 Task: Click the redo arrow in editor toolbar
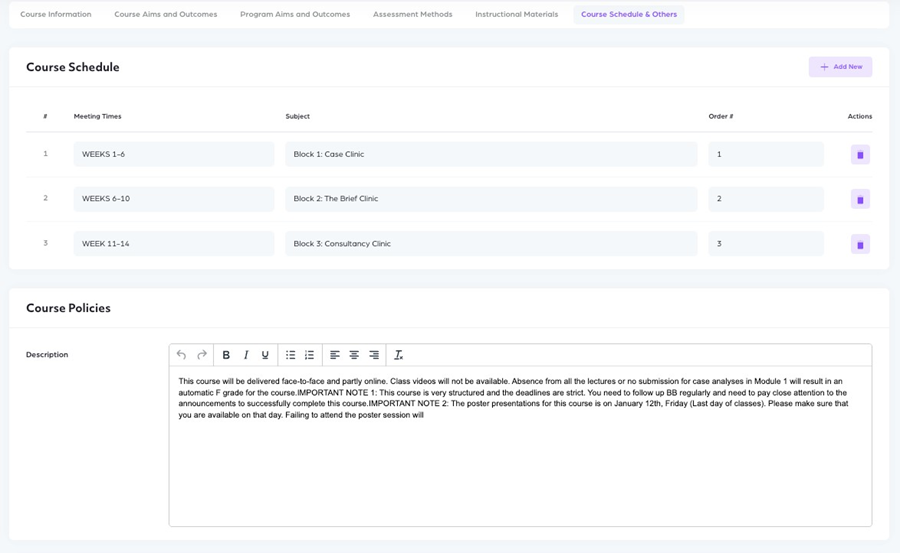202,355
